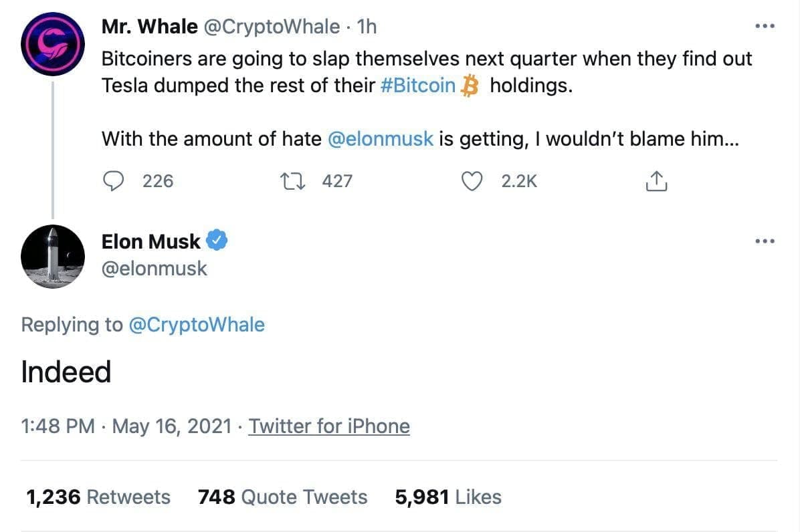
Task: Click the @elonmusk mention in the tweet
Action: pos(381,139)
